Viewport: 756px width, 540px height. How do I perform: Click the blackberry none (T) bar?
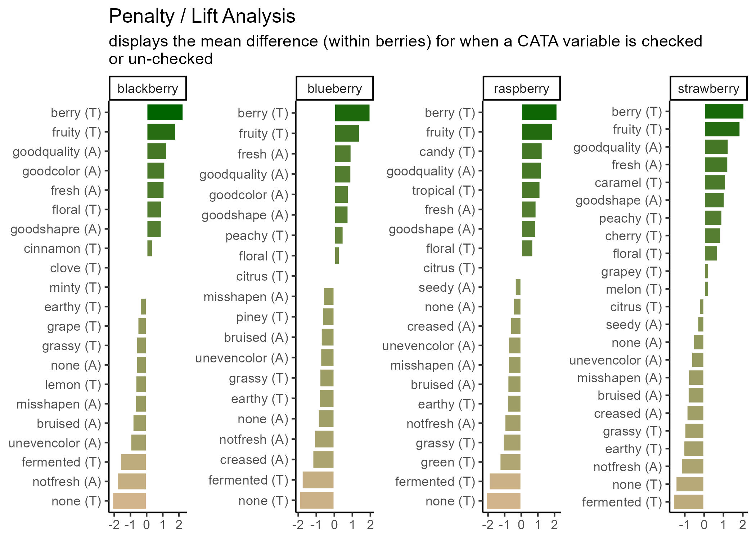pos(130,501)
